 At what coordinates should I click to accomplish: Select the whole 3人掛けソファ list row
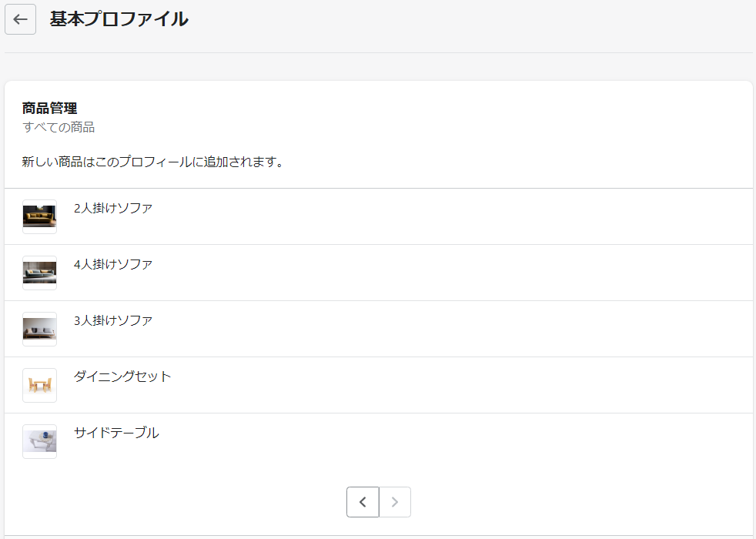coord(379,330)
